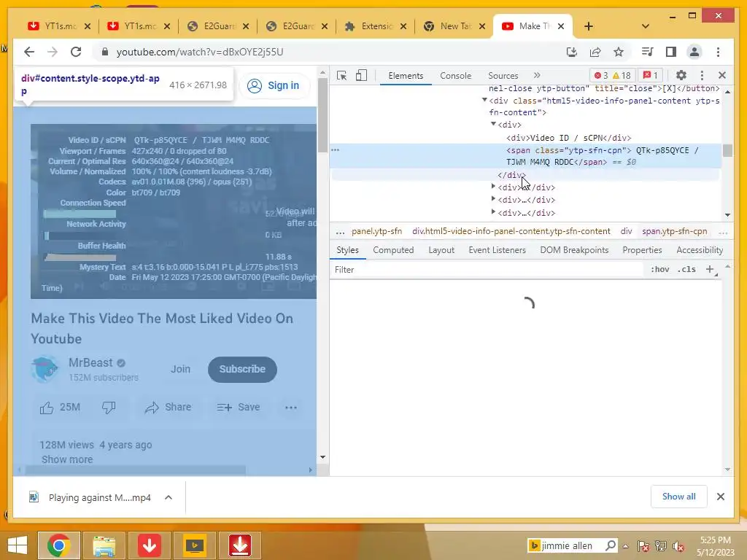Subscribe to the MrBeast channel

[242, 369]
